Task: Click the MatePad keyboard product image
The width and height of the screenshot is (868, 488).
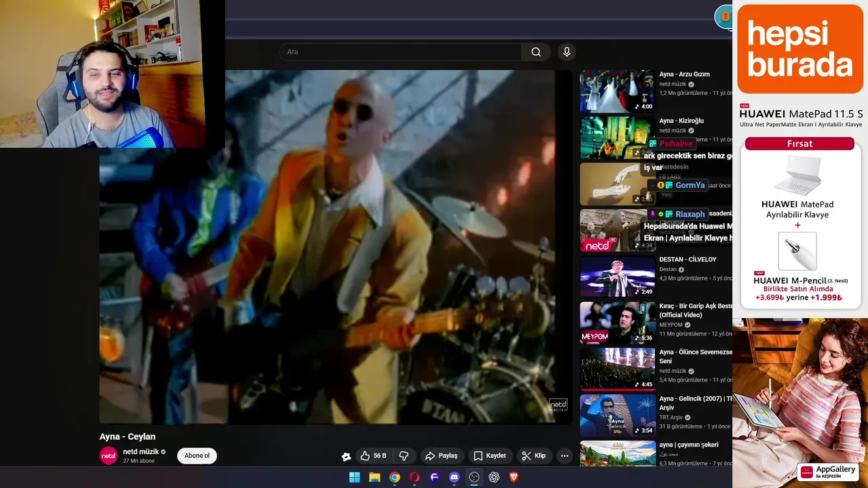Action: tap(797, 175)
